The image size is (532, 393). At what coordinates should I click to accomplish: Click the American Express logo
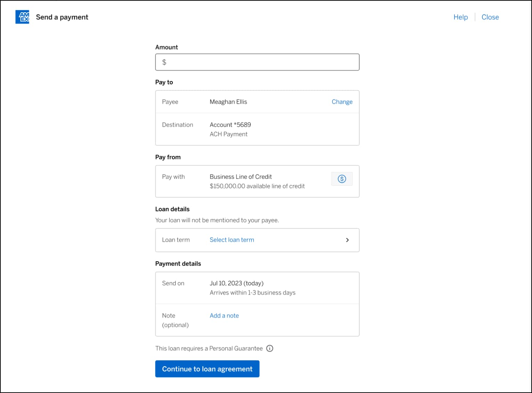[x=22, y=17]
